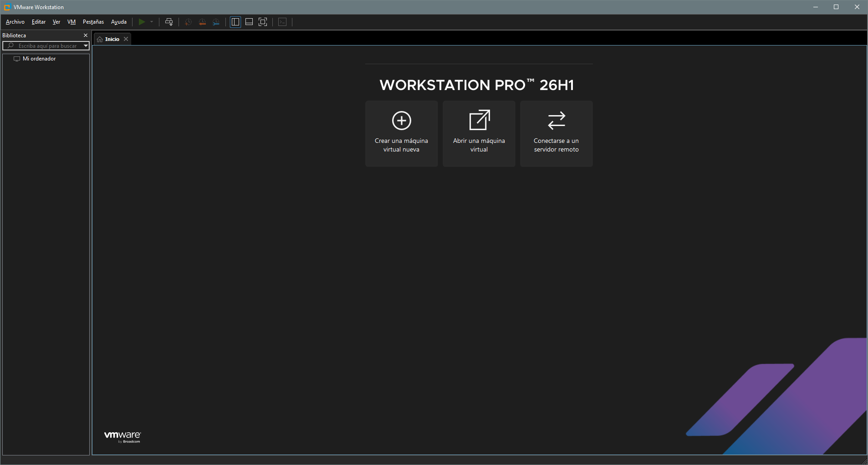Expand the library search dropdown arrow
Viewport: 868px width, 465px height.
coord(86,46)
